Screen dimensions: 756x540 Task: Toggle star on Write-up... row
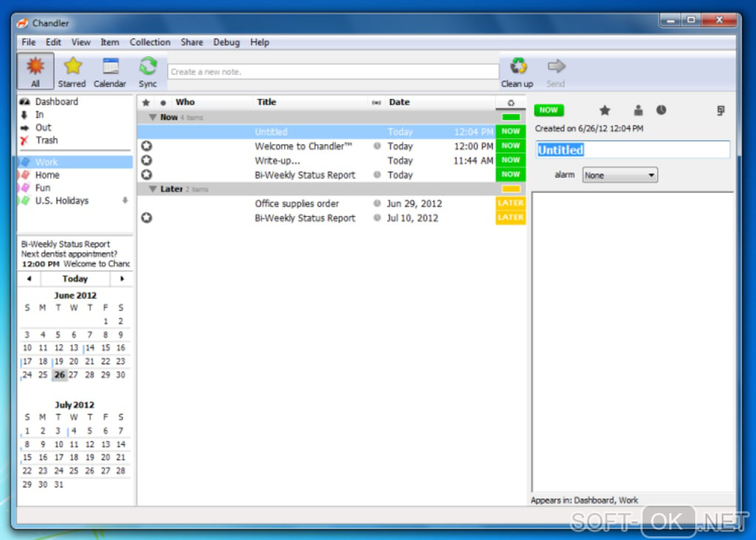point(147,160)
